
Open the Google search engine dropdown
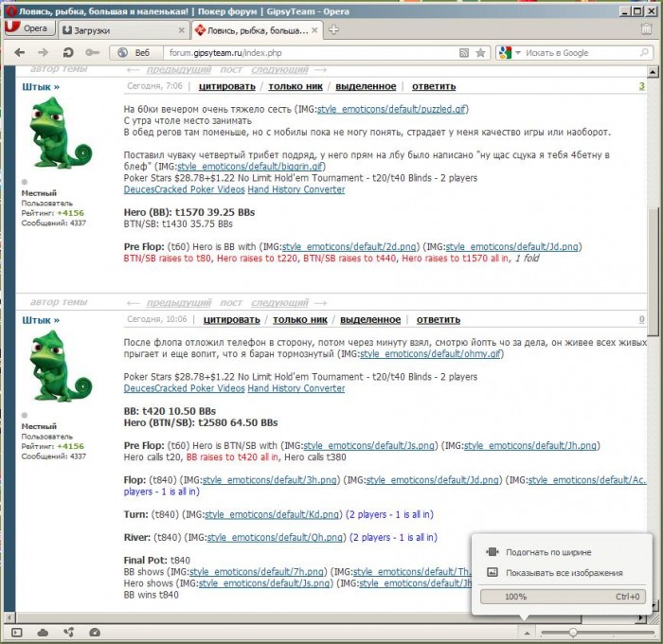510,53
